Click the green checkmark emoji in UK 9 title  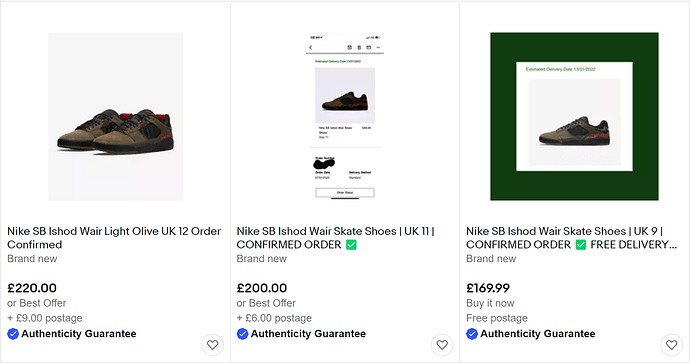[581, 245]
